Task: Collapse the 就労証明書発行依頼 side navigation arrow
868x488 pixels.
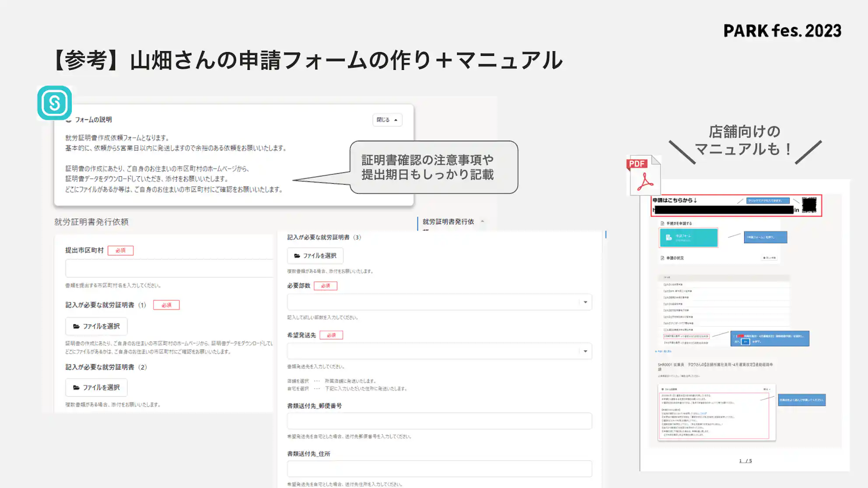Action: click(x=483, y=221)
